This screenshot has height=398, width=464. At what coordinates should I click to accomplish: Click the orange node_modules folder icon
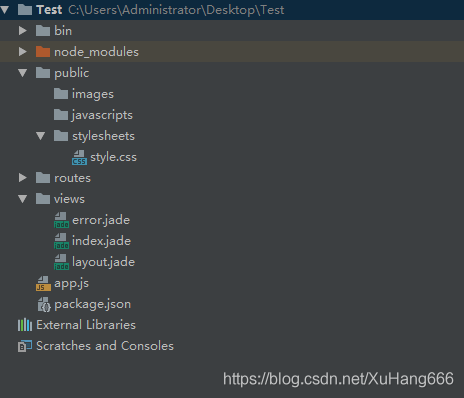[x=43, y=52]
